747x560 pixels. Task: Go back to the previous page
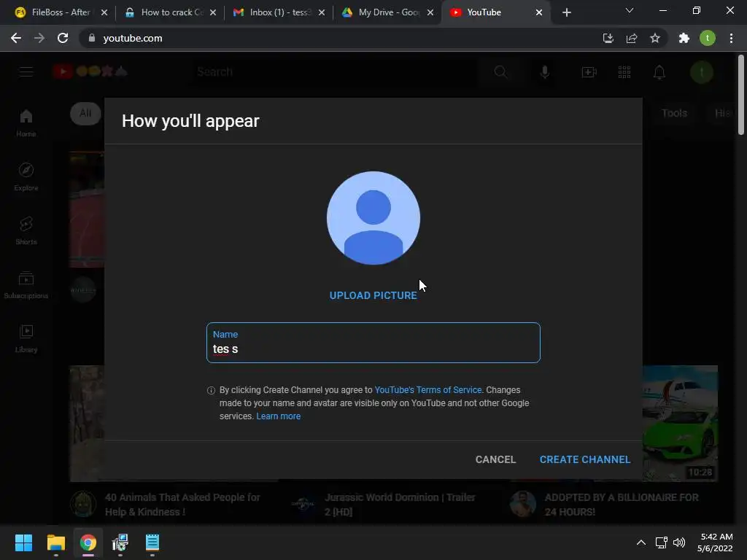(16, 38)
